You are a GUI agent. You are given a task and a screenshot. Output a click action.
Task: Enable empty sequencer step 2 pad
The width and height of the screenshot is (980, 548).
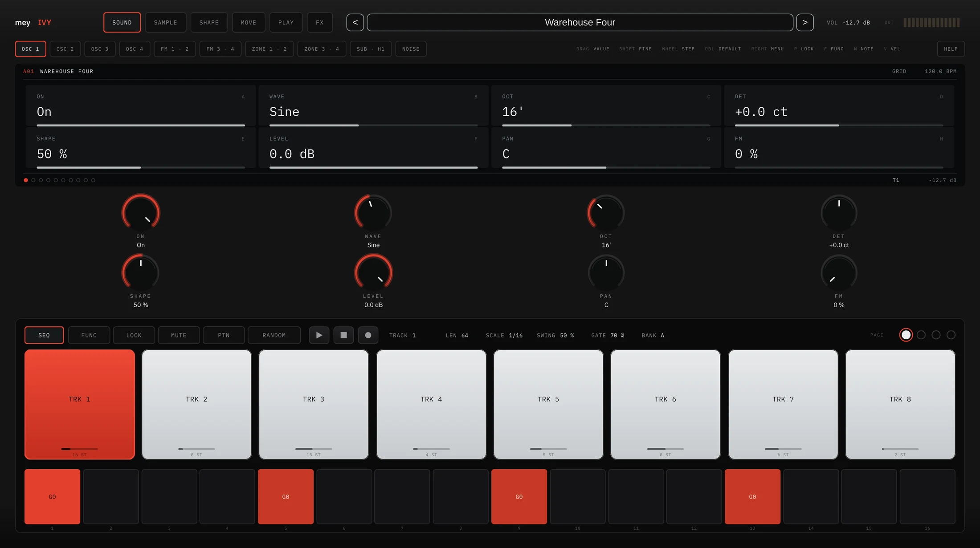pos(110,496)
